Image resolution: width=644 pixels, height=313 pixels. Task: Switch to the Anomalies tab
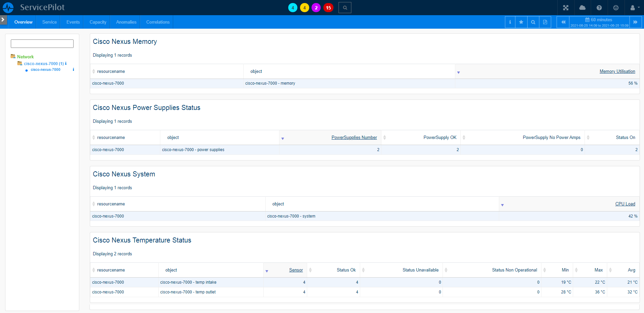[x=126, y=22]
